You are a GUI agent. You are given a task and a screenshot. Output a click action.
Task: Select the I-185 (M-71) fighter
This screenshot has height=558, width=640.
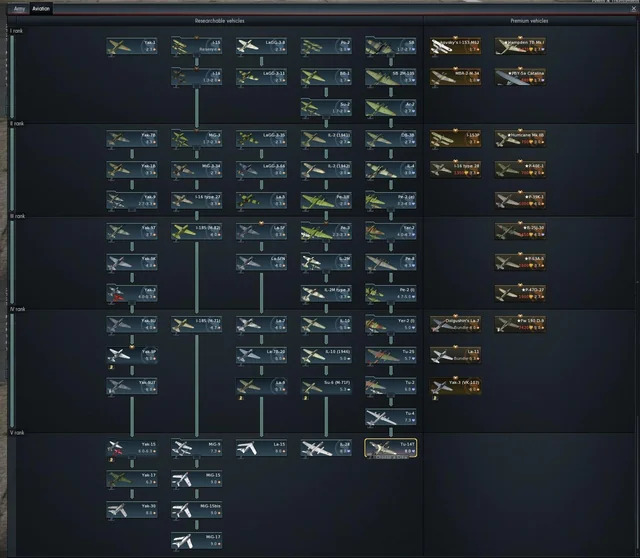(197, 325)
